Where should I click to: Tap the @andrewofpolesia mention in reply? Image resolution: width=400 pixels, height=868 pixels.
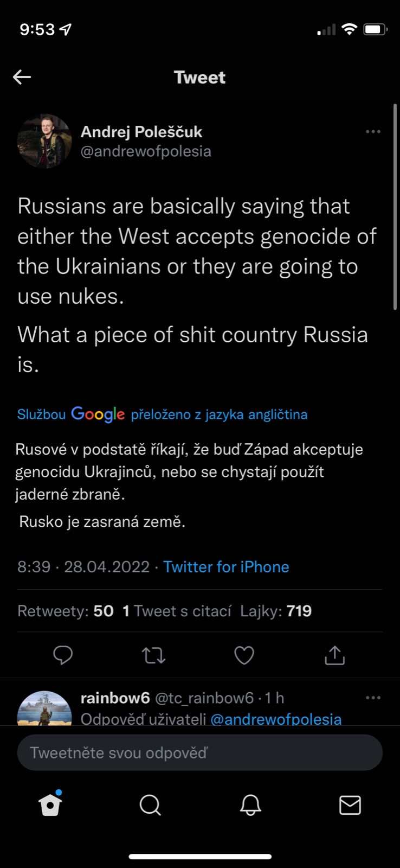[x=276, y=719]
